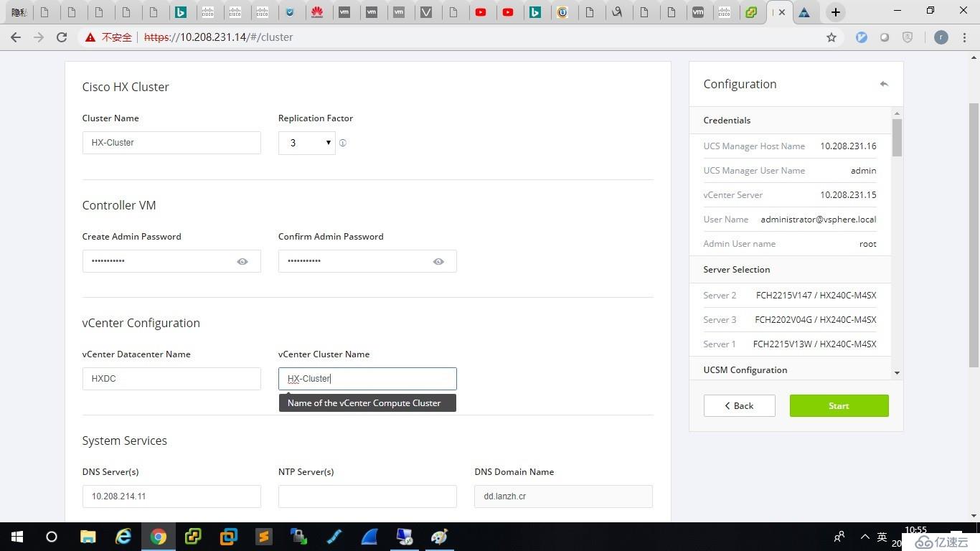Click the Back button
980x551 pixels.
(739, 405)
